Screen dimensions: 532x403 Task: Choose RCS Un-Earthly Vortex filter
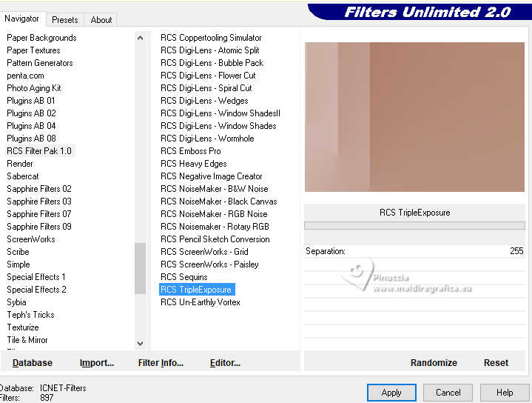(201, 302)
